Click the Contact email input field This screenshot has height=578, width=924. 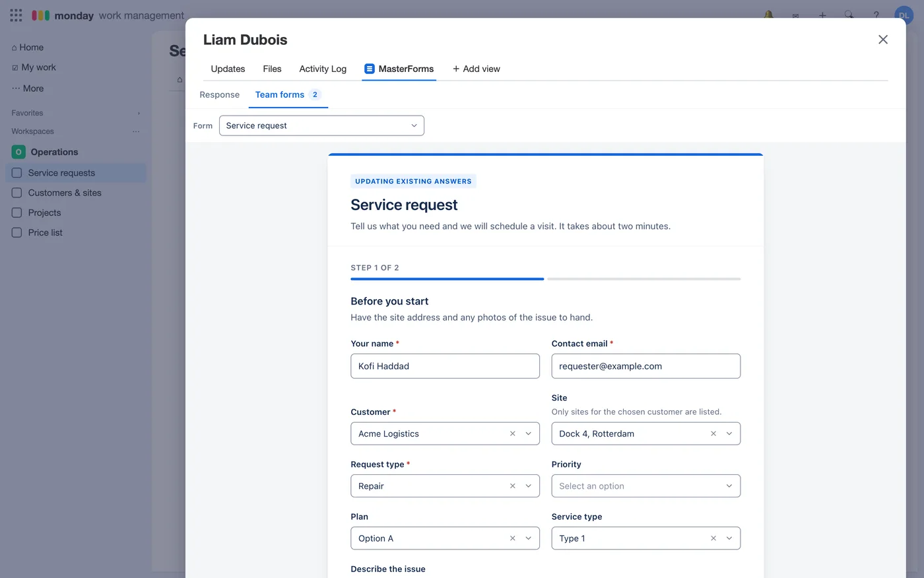point(645,366)
